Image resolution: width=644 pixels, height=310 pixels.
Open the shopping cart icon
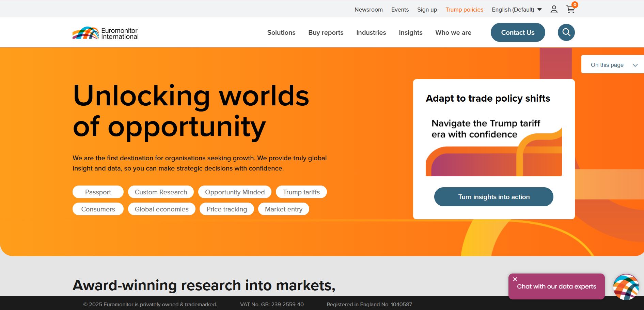(571, 10)
